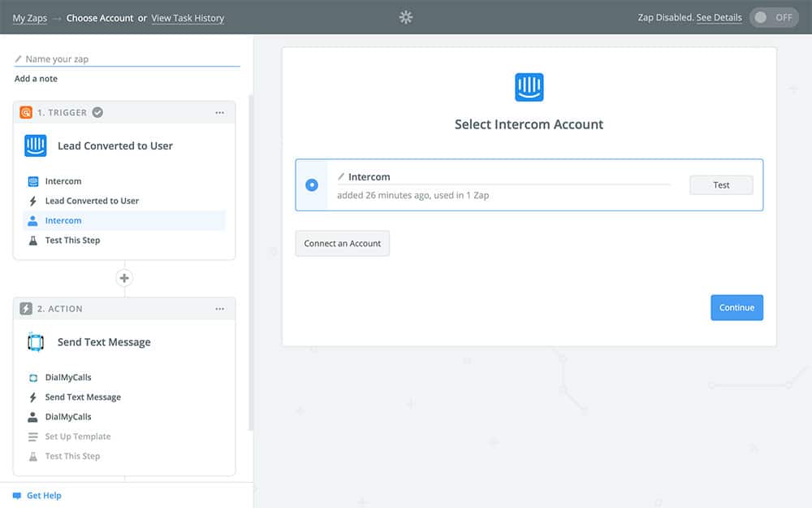Image resolution: width=812 pixels, height=508 pixels.
Task: Click the Connect an Account button
Action: 342,244
